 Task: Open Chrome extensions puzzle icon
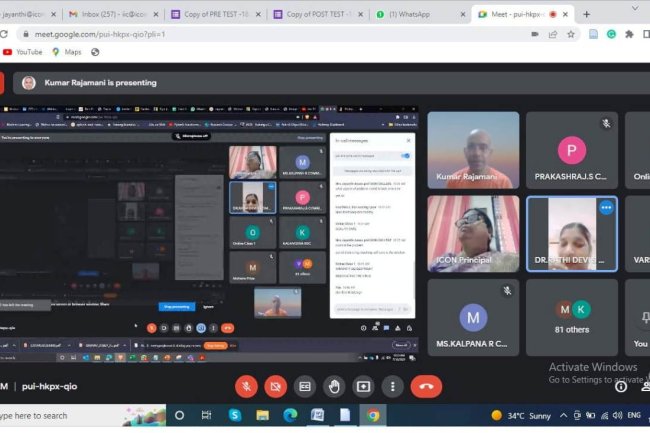click(x=629, y=33)
